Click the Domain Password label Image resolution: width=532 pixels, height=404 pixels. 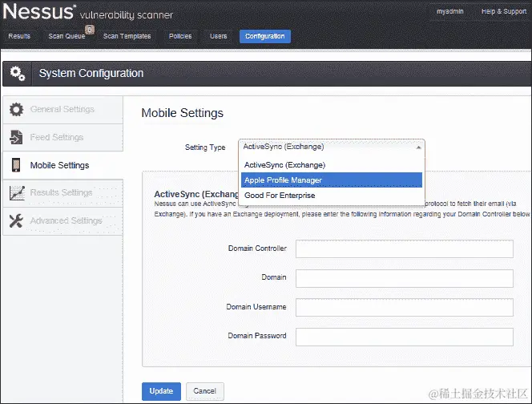pos(257,336)
